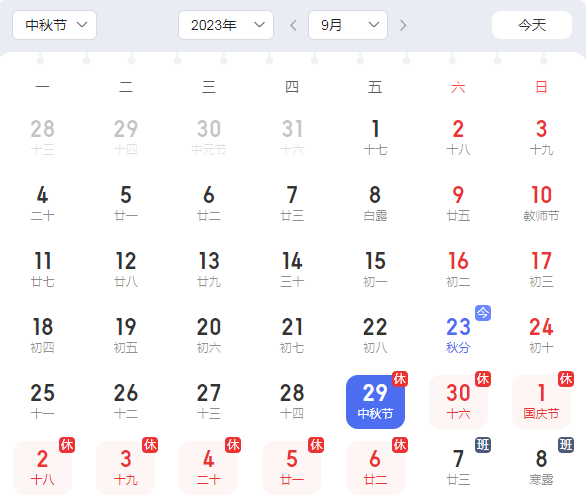Screen dimensions: 586x499
Task: Select today's date 23 秋分
Action: pos(458,336)
